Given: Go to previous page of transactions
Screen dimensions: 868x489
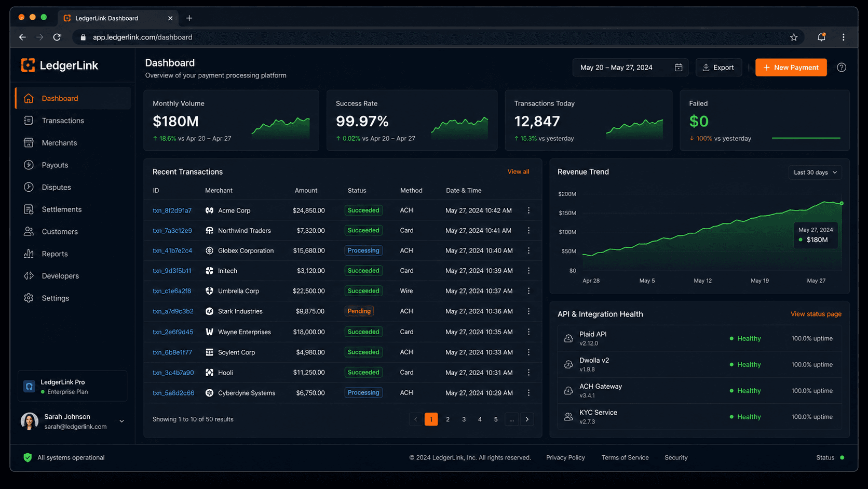Looking at the screenshot, I should point(415,419).
